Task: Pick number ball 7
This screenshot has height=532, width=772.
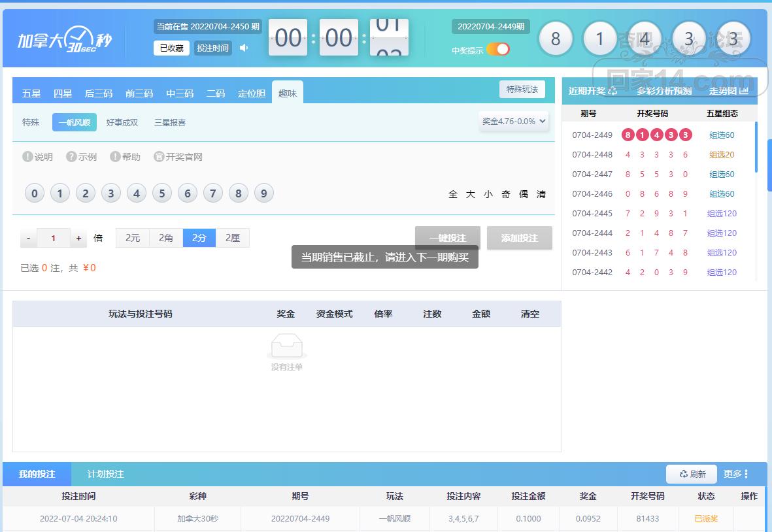Action: 213,193
